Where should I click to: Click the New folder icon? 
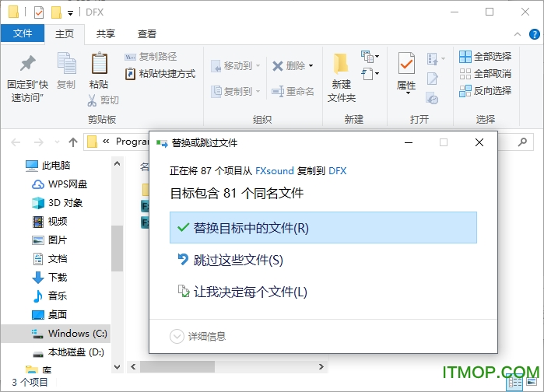[x=341, y=64]
